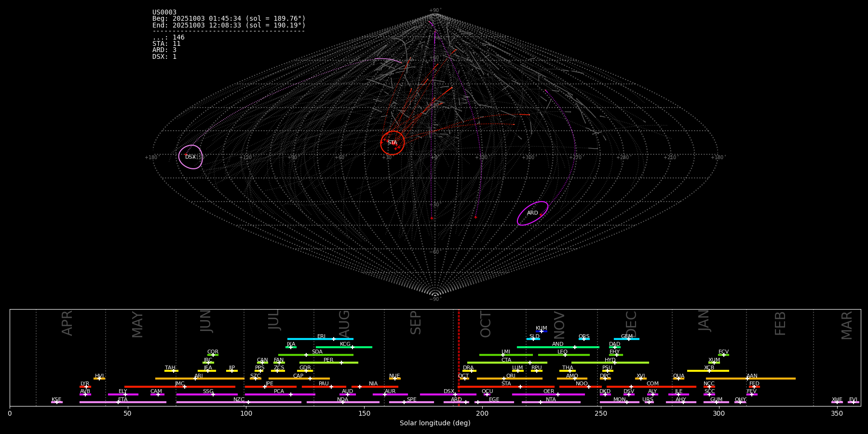This screenshot has height=434, width=868.
Task: Select the EGE shower bar in timeline
Action: point(494,402)
